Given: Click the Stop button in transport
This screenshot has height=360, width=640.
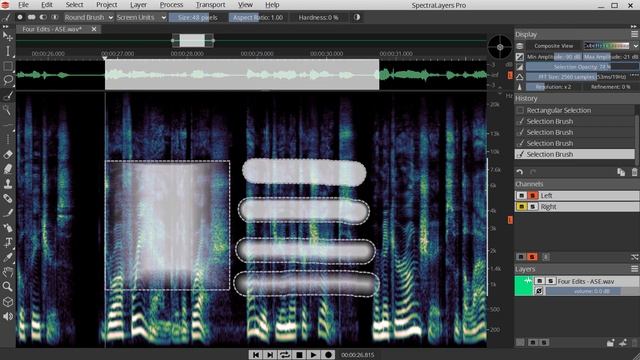Looking at the screenshot, I should (299, 355).
